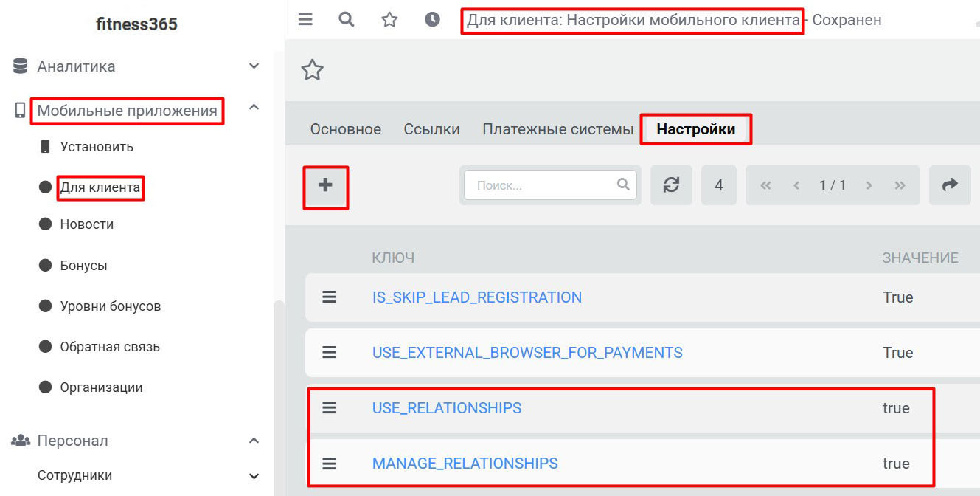Select the Настройки tab

click(x=696, y=129)
